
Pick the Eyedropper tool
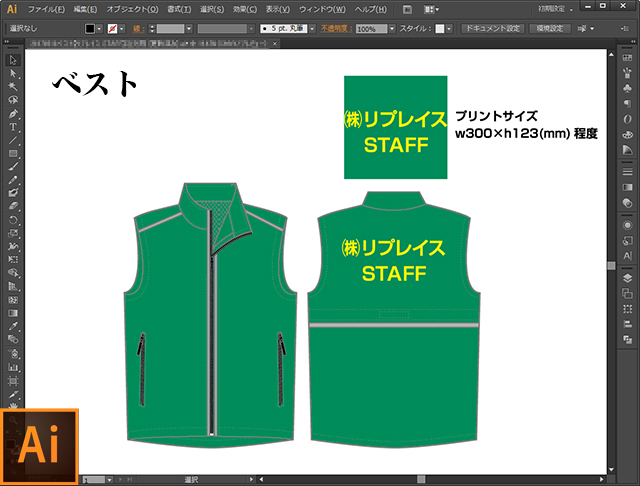(13, 326)
